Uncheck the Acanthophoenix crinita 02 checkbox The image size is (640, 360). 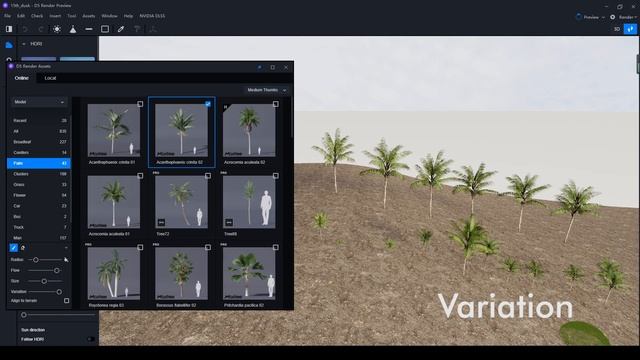coord(208,104)
